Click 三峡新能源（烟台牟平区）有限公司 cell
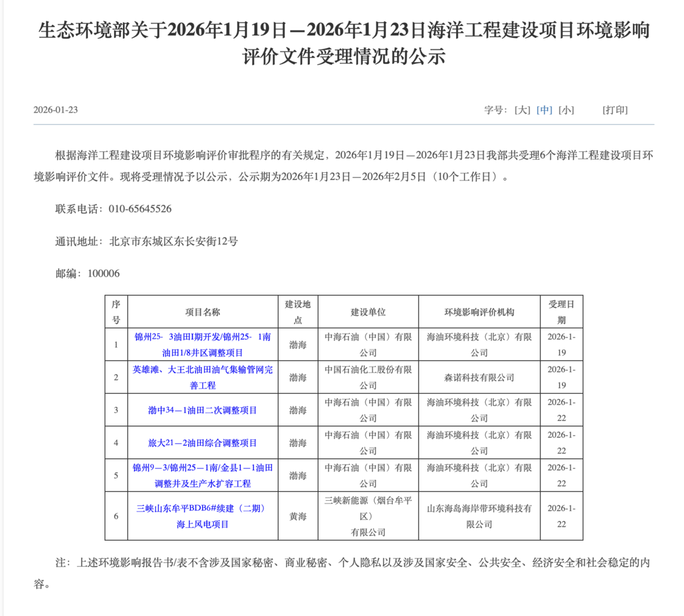684x616 pixels. [368, 516]
